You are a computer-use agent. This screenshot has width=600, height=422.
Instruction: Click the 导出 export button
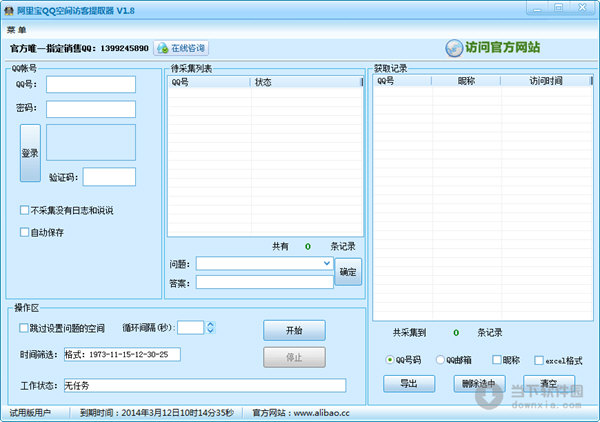point(408,383)
